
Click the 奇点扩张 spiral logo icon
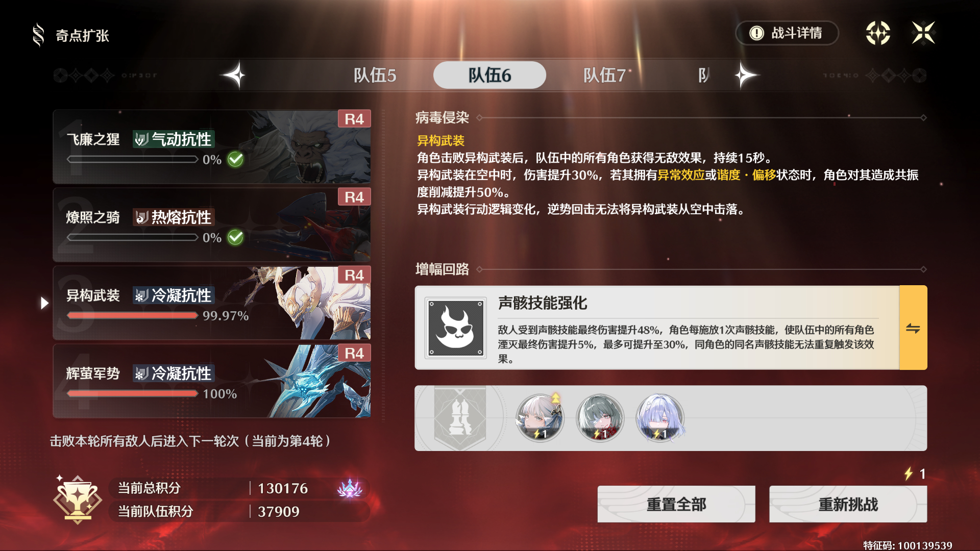pyautogui.click(x=38, y=35)
